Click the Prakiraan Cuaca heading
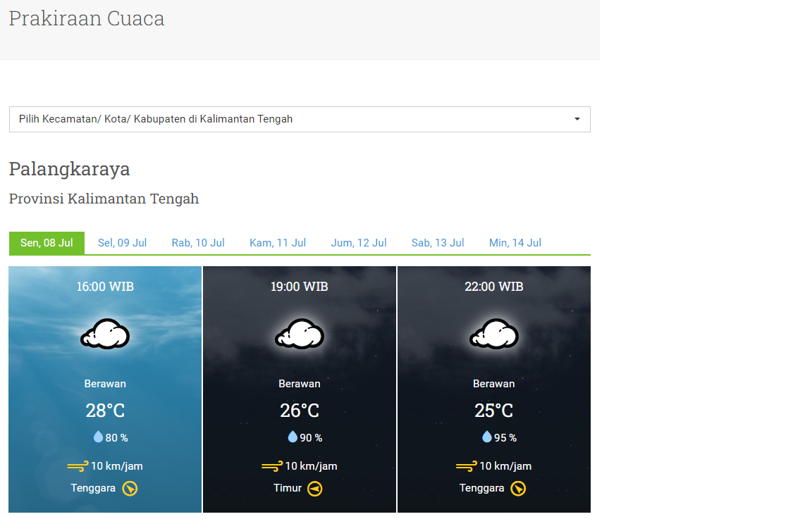This screenshot has width=812, height=519. pos(87,18)
